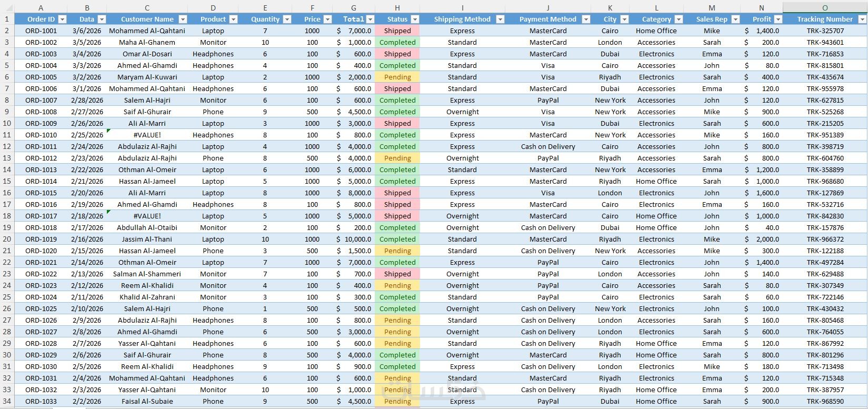Screen dimensions: 868x409
Task: Select column H header
Action: pos(397,7)
